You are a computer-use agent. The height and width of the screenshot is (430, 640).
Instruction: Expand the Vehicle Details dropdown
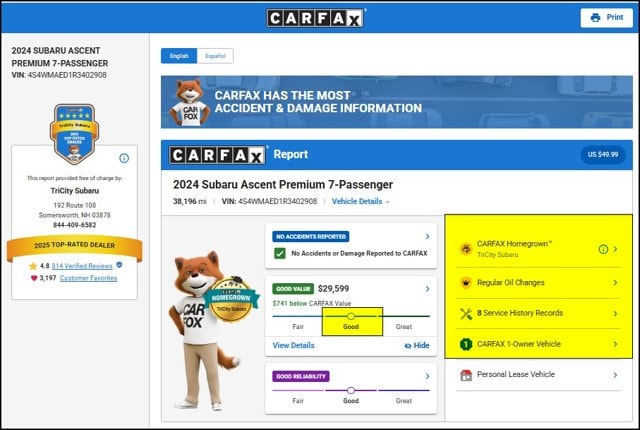pyautogui.click(x=361, y=202)
